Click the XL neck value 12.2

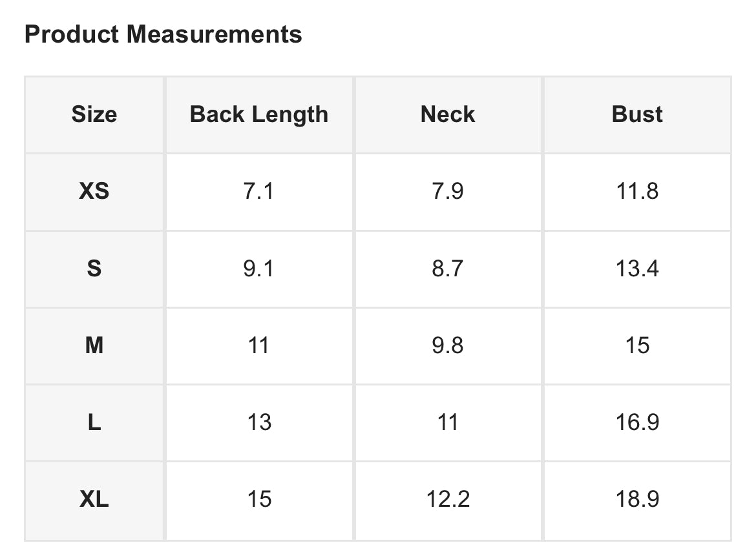(x=448, y=499)
